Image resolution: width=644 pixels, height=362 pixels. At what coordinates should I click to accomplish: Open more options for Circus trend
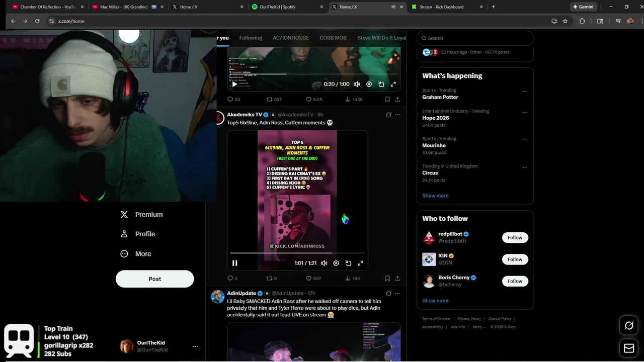click(x=525, y=167)
